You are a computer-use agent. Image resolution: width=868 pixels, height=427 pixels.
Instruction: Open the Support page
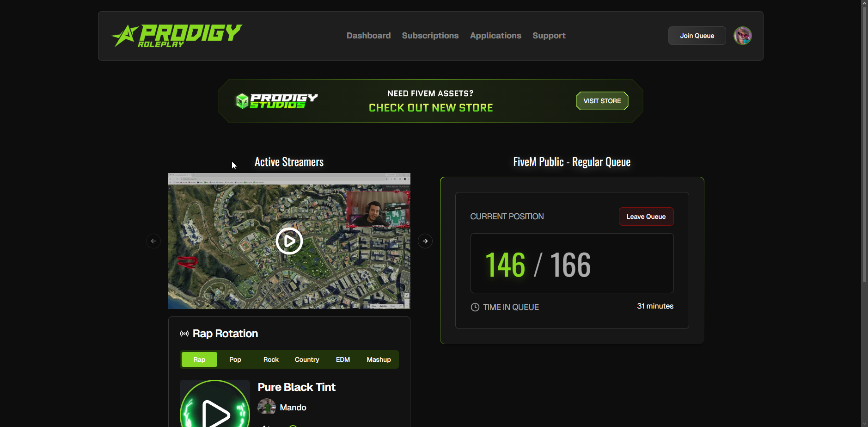tap(549, 36)
